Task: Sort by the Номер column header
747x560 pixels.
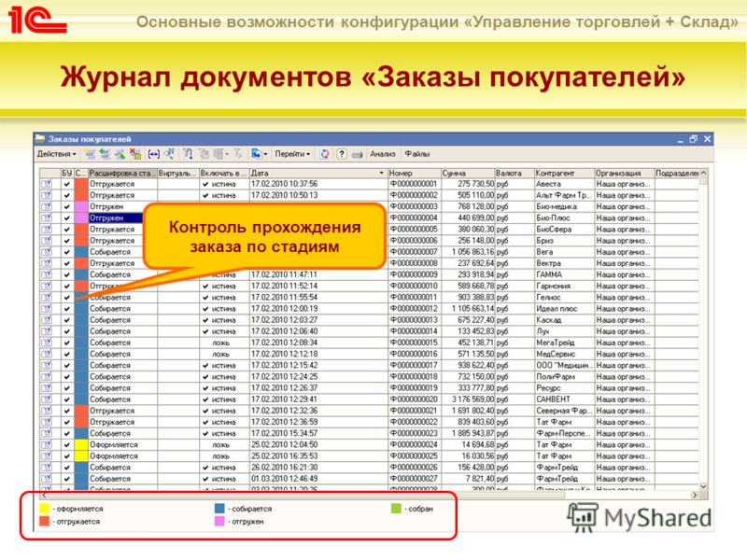Action: pos(414,173)
